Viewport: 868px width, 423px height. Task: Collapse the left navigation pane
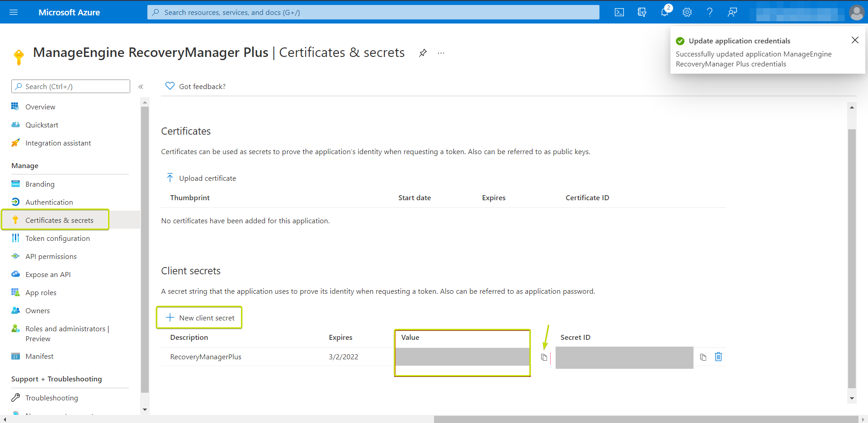(x=141, y=87)
